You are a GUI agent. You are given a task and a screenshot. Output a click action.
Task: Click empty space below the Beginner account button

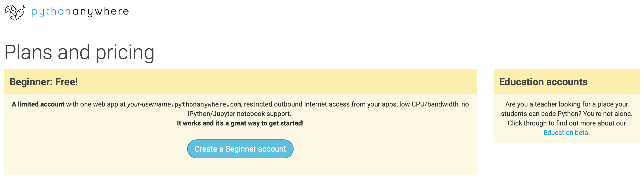[x=240, y=167]
